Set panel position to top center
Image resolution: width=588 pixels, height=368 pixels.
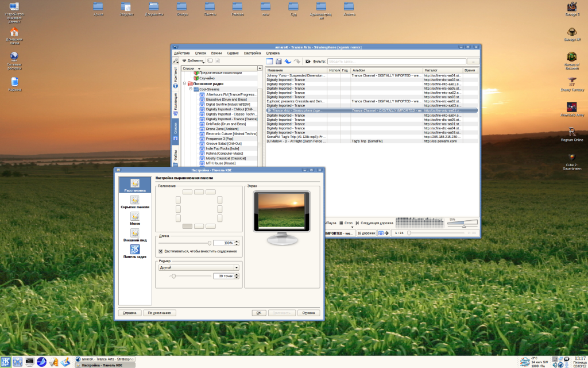[x=199, y=192]
